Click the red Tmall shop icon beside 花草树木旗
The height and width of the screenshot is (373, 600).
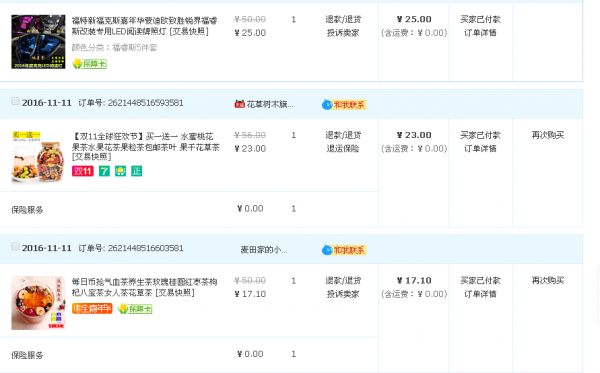point(240,104)
